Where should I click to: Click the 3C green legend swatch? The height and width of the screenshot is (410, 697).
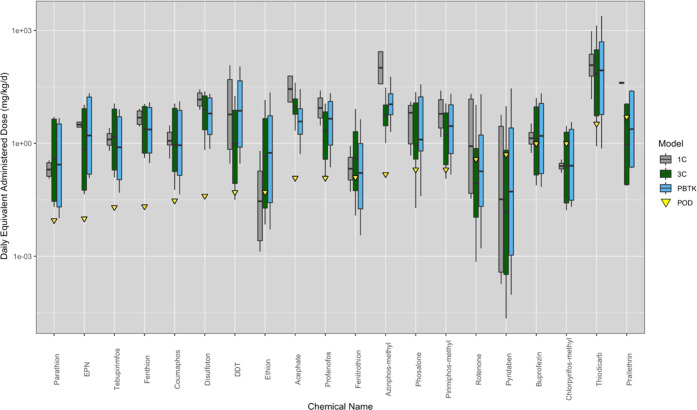[x=665, y=174]
